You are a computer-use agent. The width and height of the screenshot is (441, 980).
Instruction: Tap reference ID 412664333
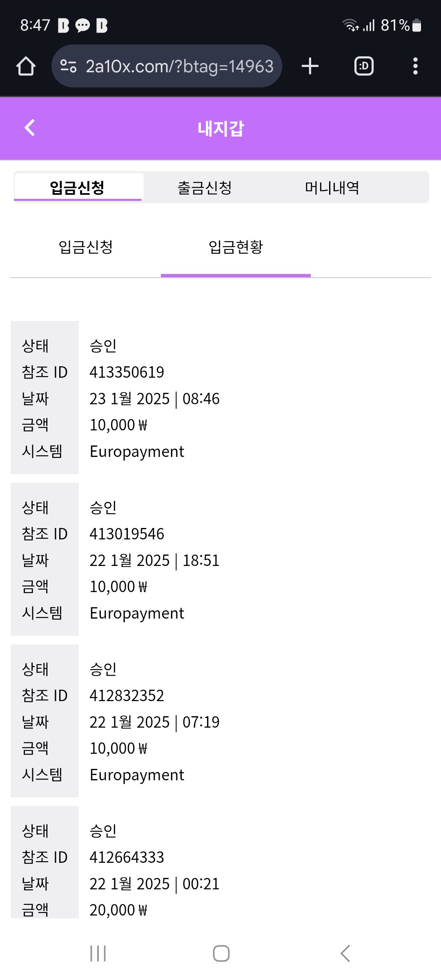point(127,857)
